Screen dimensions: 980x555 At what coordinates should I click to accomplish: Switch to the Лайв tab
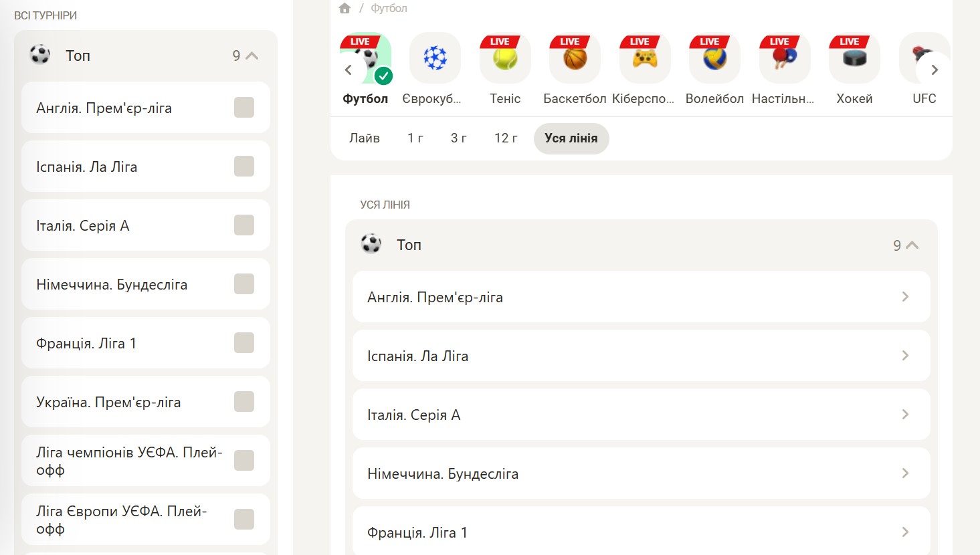[x=365, y=138]
